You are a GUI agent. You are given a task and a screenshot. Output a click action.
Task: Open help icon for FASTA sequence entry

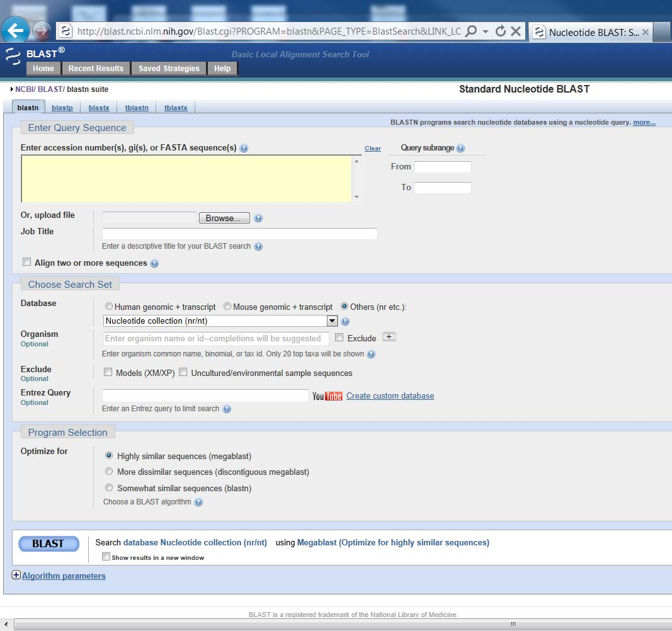tap(244, 149)
